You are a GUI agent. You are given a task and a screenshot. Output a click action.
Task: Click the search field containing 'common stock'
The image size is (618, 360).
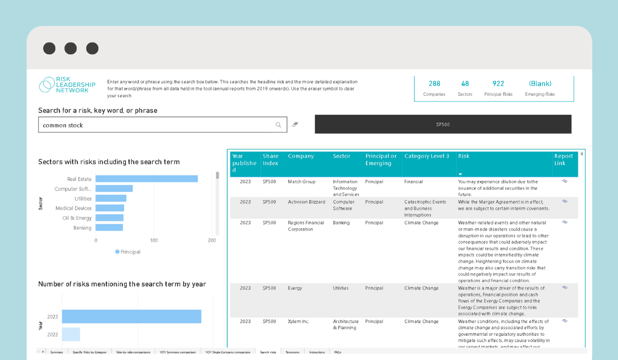pyautogui.click(x=162, y=125)
